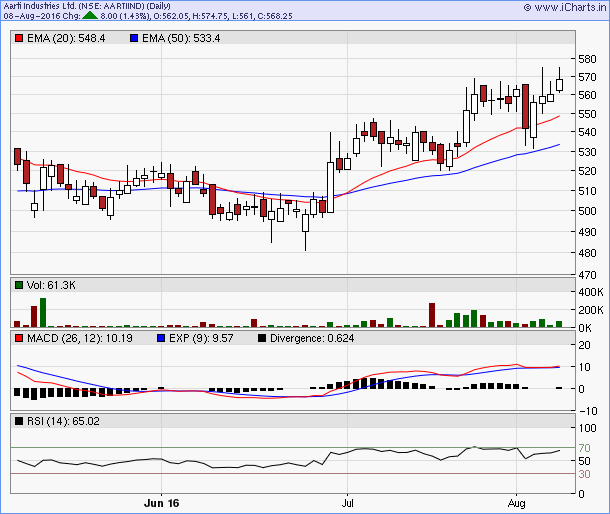Viewport: 610px width, 514px height.
Task: Click the -10 MACD axis label
Action: (x=587, y=411)
